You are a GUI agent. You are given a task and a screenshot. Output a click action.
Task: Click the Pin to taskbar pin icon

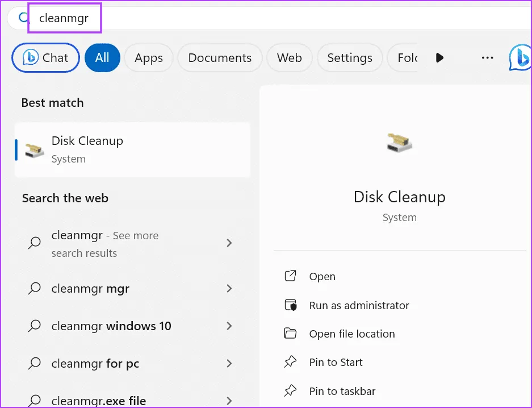[x=290, y=391]
